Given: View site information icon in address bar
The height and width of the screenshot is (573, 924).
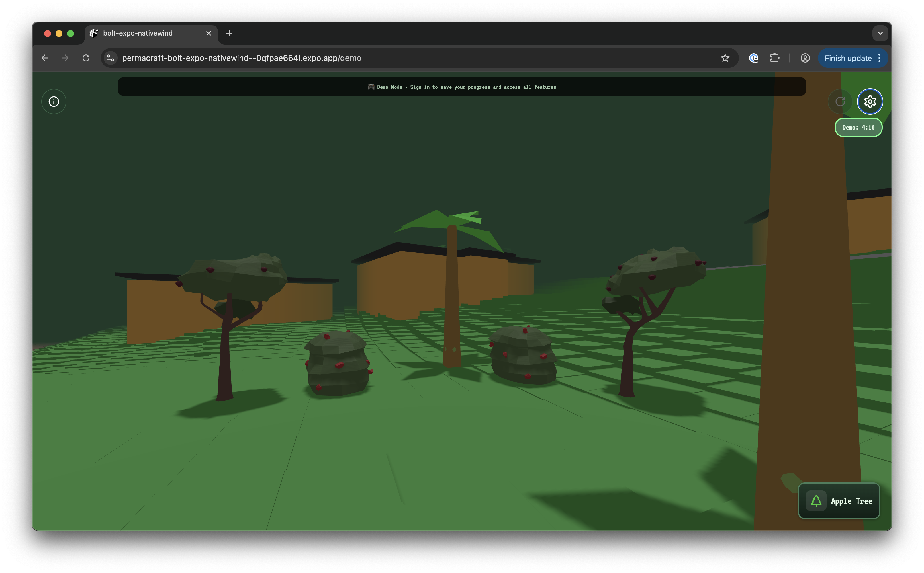Looking at the screenshot, I should point(111,58).
